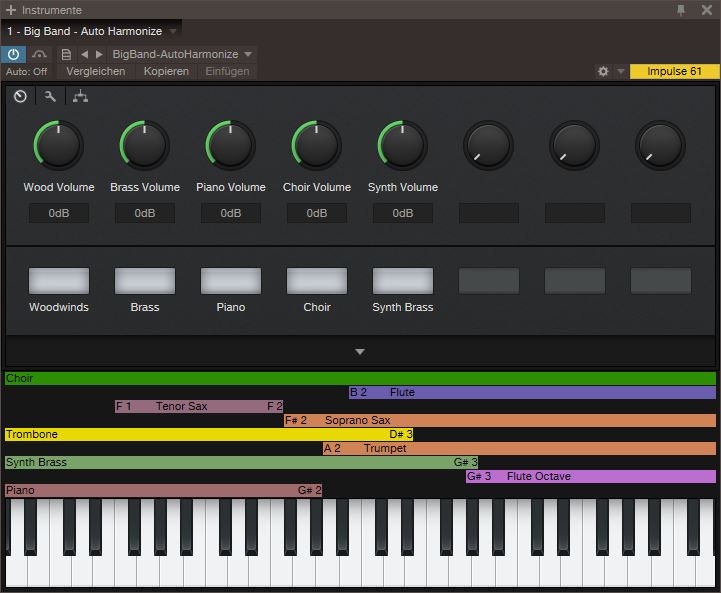Select the Piano key range bar
The width and height of the screenshot is (721, 593).
[x=163, y=490]
